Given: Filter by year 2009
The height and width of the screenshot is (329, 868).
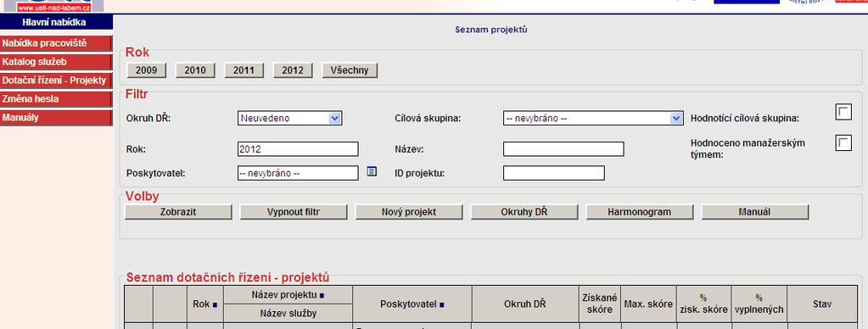Looking at the screenshot, I should tap(147, 70).
